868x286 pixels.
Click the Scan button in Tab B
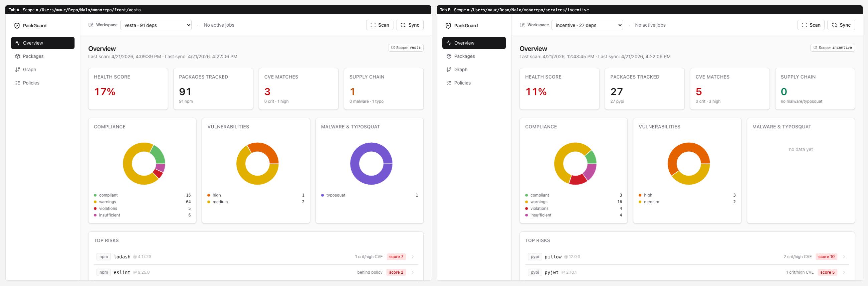click(811, 25)
